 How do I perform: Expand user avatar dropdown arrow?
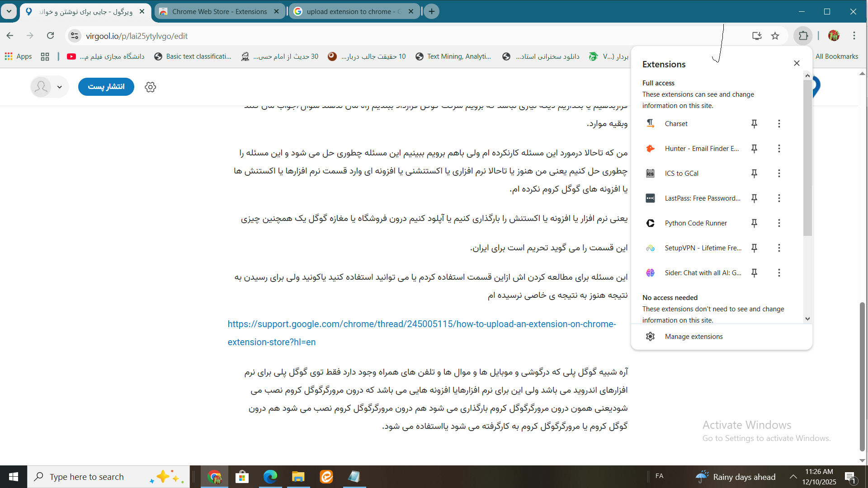(59, 87)
